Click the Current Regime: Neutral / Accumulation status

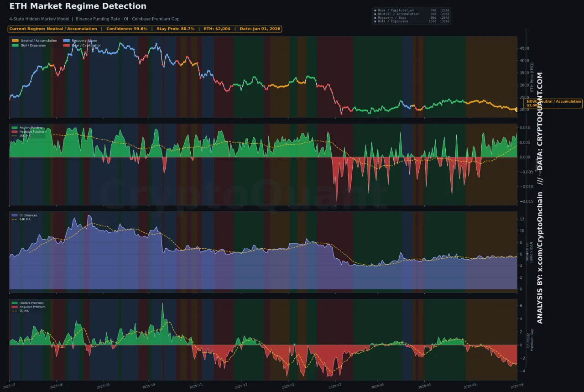point(53,29)
